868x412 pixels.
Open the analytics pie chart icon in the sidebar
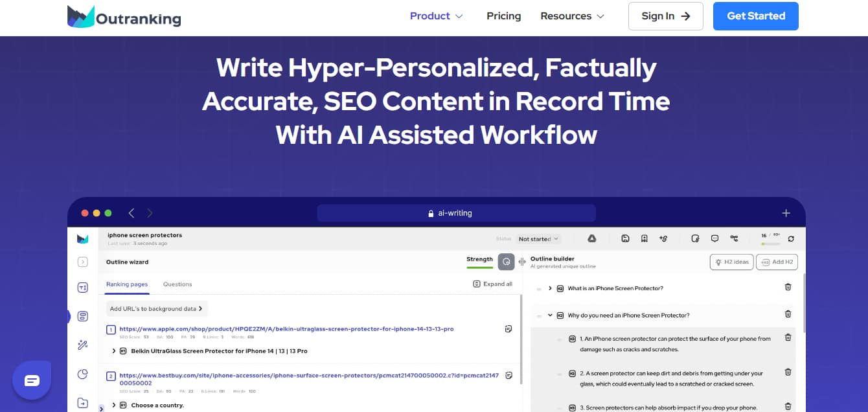(82, 374)
